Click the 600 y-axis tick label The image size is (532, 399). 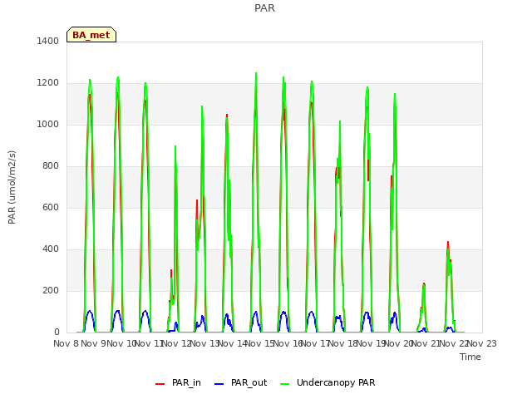click(x=51, y=207)
